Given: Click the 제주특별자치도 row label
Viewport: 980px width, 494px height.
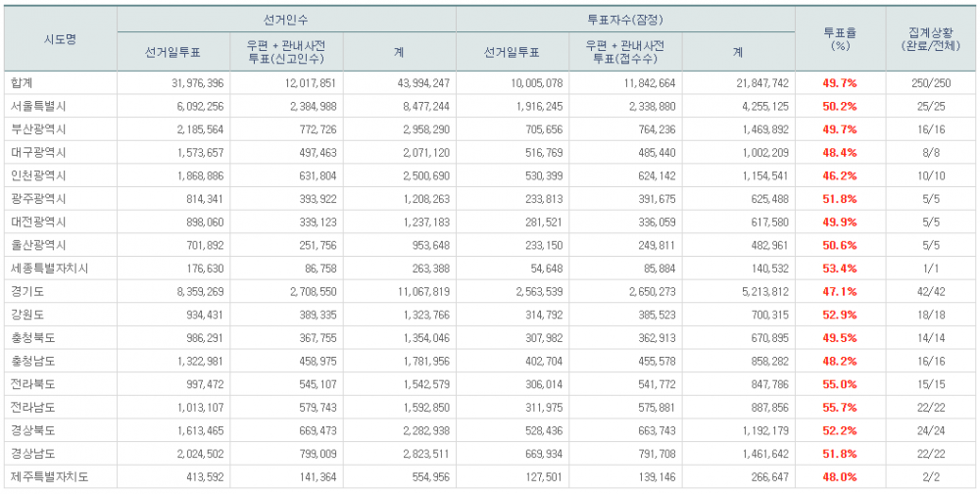Looking at the screenshot, I should pyautogui.click(x=46, y=476).
